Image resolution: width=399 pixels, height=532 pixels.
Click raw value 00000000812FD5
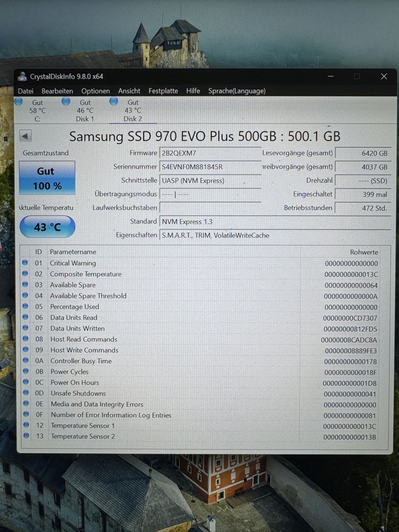point(350,329)
